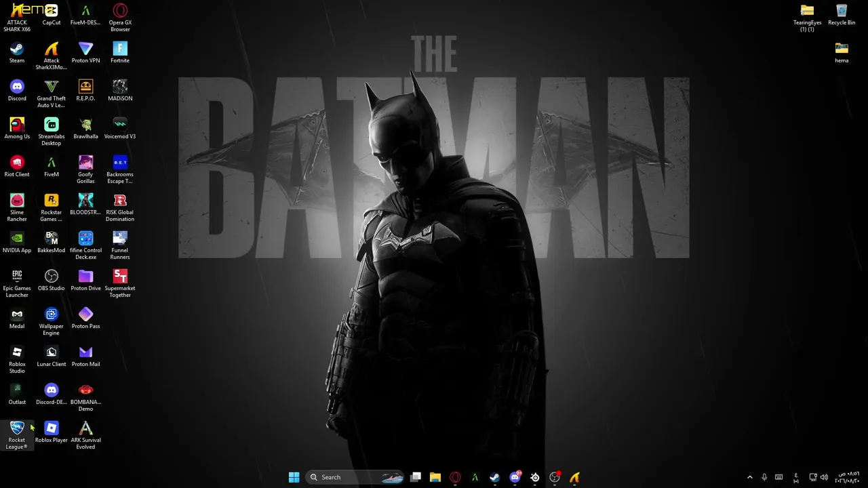Select the Streamlabs Desktop icon

coord(52,132)
